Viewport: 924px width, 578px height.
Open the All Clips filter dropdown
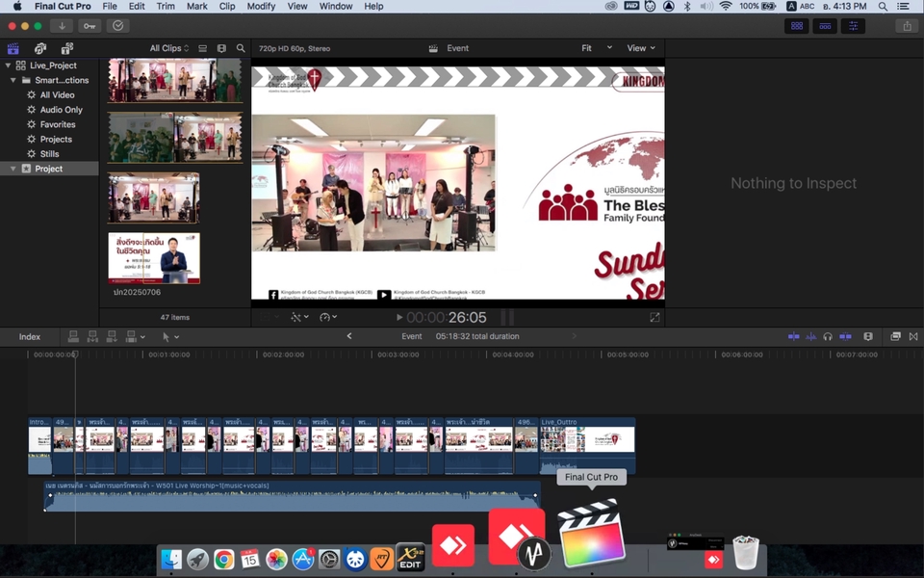(169, 48)
